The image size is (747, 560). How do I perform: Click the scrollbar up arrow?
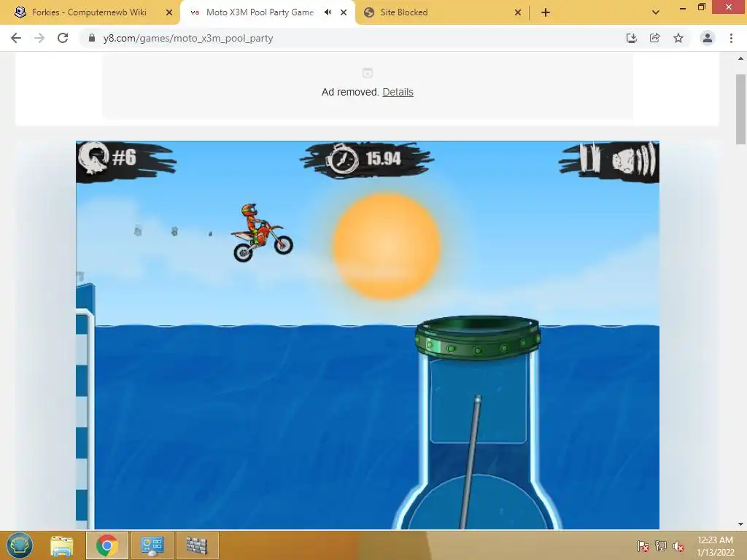coord(741,58)
